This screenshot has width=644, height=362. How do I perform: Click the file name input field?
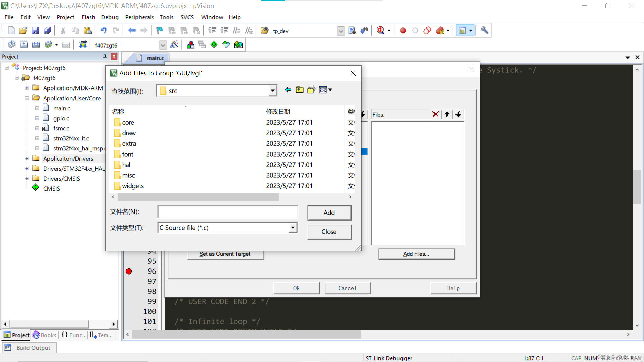tap(227, 212)
